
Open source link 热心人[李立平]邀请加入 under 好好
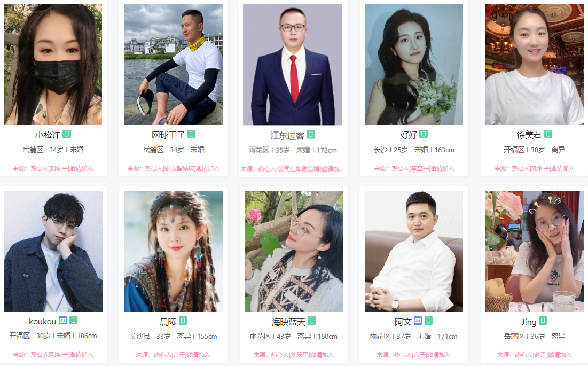(422, 169)
